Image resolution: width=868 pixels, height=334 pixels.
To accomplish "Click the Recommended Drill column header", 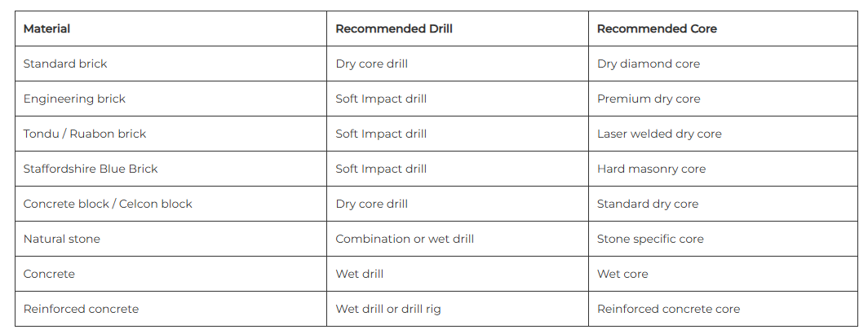I will 457,29.
